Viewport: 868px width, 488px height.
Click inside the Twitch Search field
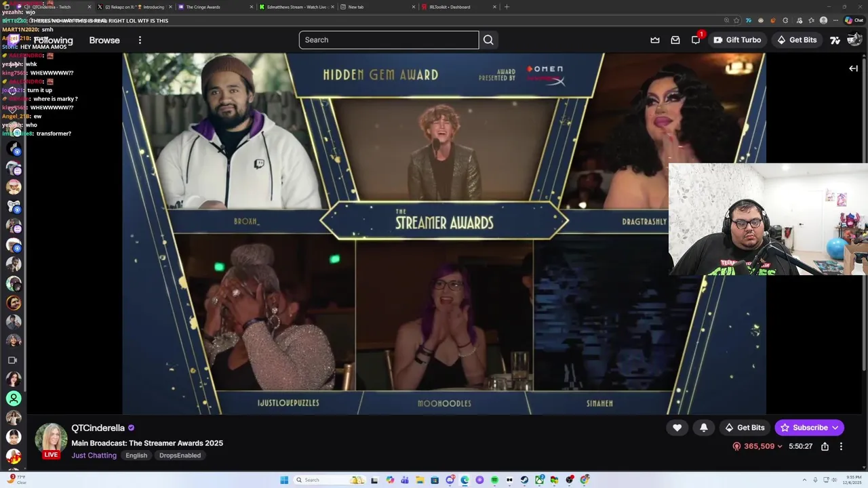[x=389, y=40]
